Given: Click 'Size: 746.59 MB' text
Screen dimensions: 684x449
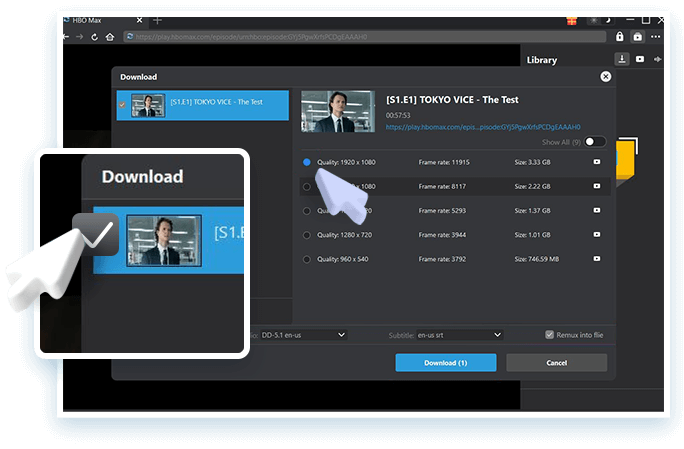Looking at the screenshot, I should point(537,259).
